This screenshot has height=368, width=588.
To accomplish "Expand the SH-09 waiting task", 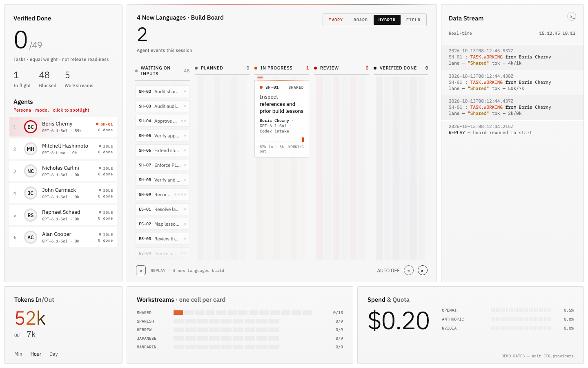I will (x=163, y=195).
